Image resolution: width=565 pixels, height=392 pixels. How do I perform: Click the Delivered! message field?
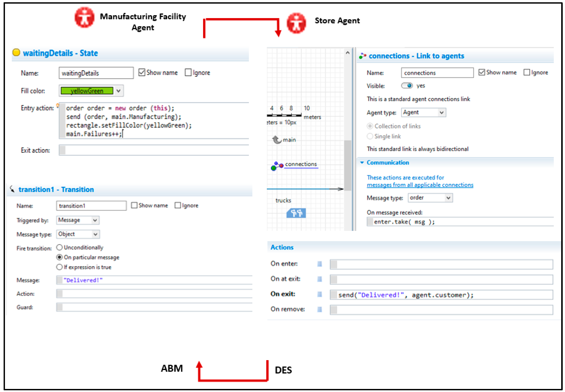[154, 280]
